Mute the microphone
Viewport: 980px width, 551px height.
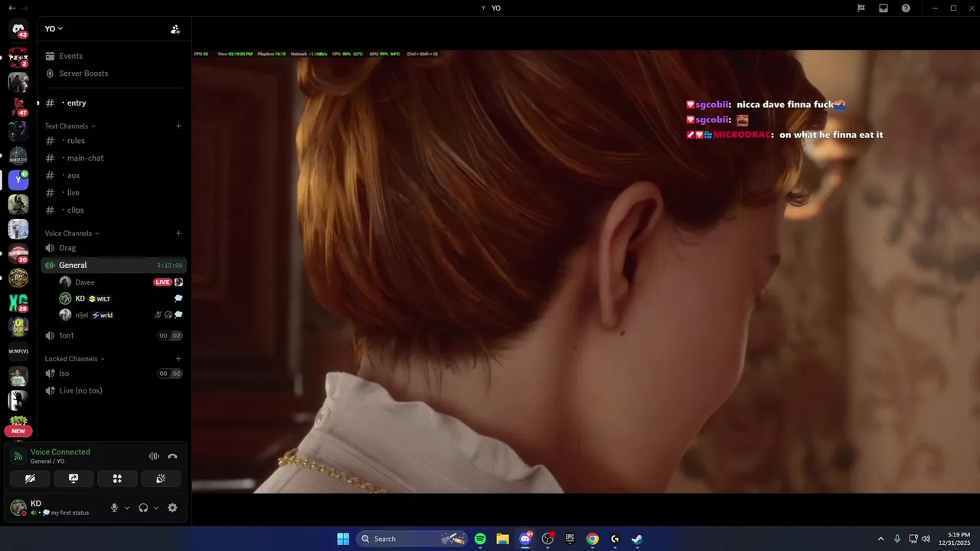pyautogui.click(x=114, y=507)
